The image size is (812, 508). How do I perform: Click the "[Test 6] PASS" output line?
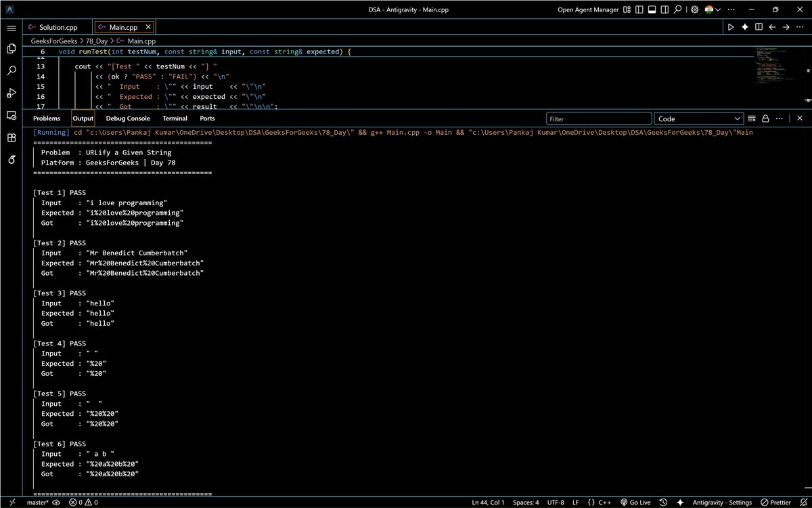click(60, 444)
